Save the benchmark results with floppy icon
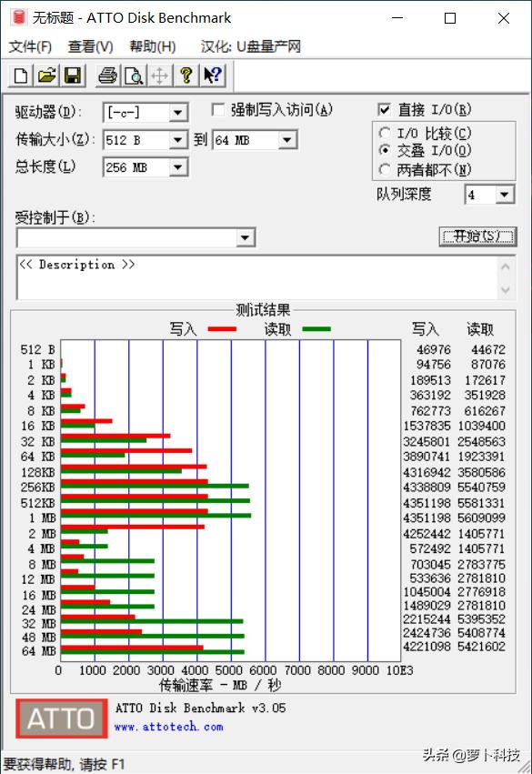This screenshot has height=774, width=532. click(x=73, y=75)
